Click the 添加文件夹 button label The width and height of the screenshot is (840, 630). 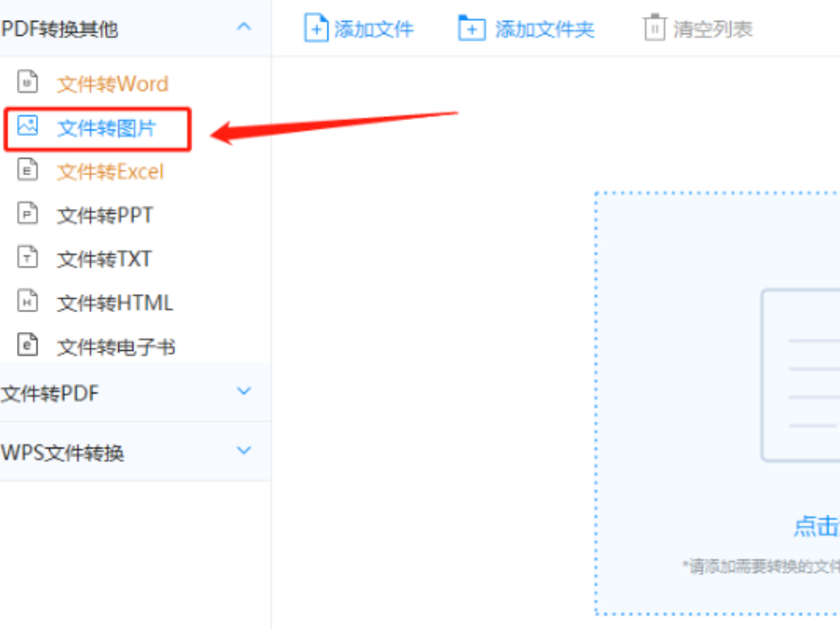pyautogui.click(x=545, y=29)
